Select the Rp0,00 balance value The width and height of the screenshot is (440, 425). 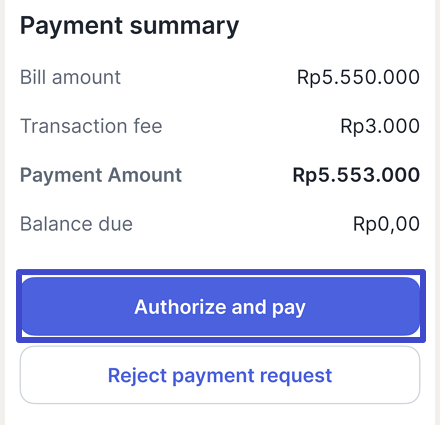[x=386, y=224]
